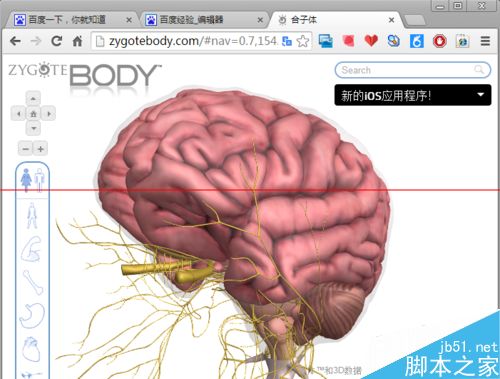Viewport: 500px width, 379px height.
Task: Click the address bar URL zygotebody.com
Action: click(x=193, y=41)
